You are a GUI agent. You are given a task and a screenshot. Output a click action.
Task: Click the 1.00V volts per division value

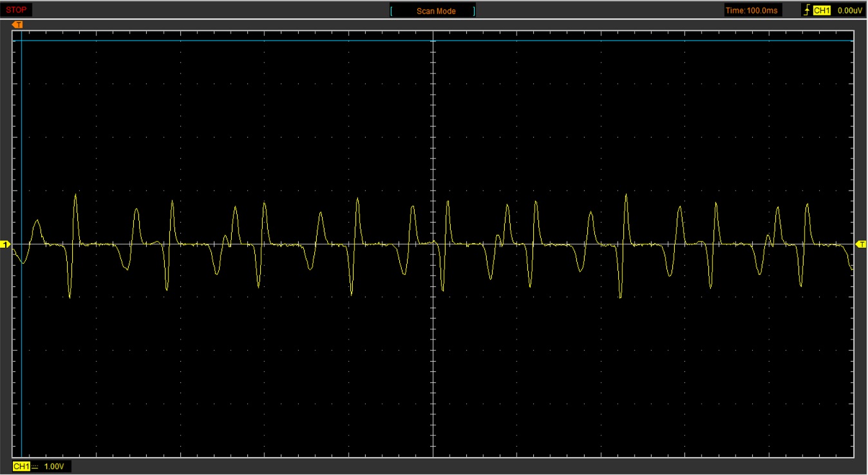click(54, 466)
